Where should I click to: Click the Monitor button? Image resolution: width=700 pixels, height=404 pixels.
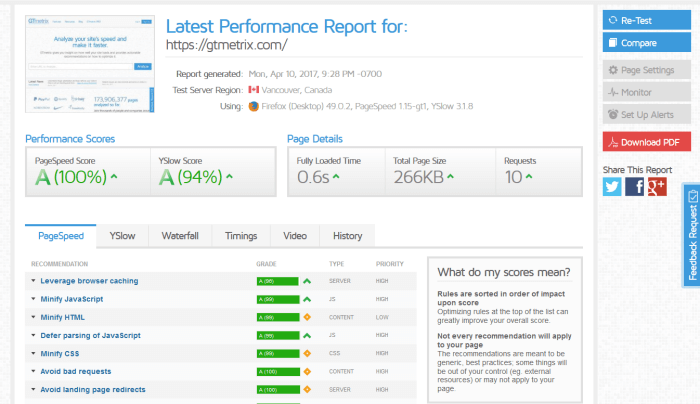(646, 92)
